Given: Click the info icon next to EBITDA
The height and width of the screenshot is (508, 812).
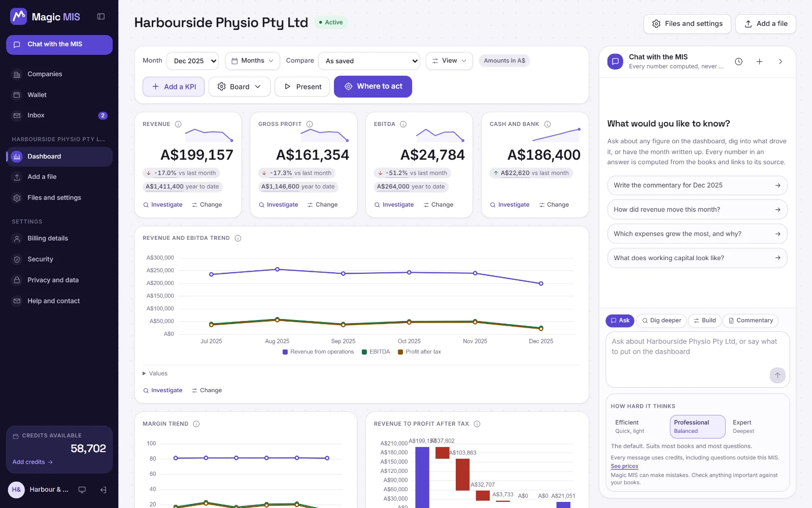Looking at the screenshot, I should [403, 124].
